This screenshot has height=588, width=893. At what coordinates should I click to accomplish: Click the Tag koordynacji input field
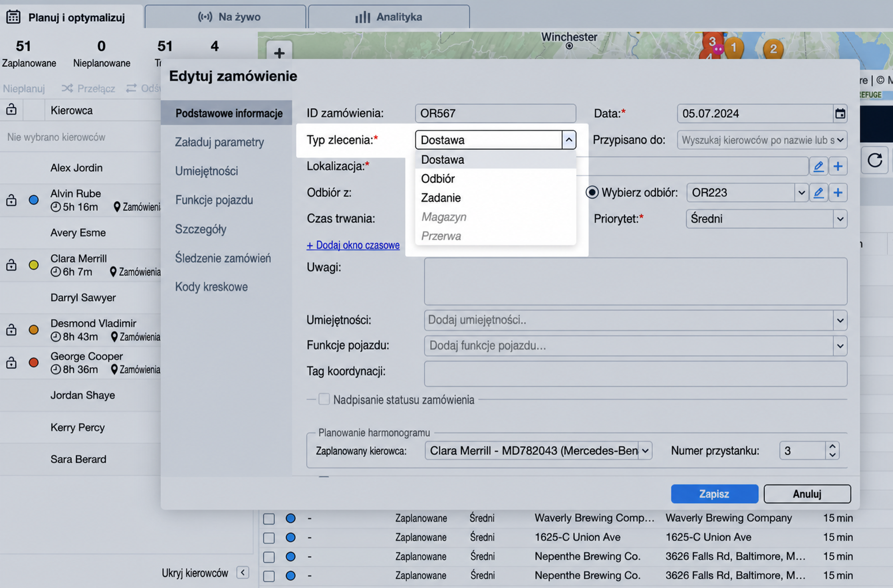coord(635,374)
